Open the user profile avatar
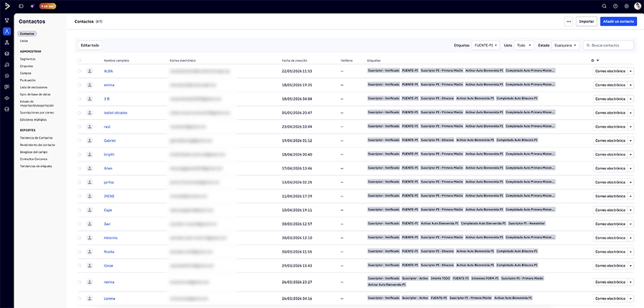Viewport: 644px width, 308px height. (x=638, y=6)
